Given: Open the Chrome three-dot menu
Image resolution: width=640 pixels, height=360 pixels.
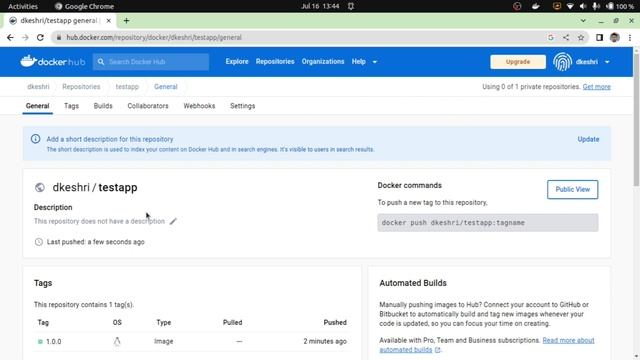Looking at the screenshot, I should 630,38.
